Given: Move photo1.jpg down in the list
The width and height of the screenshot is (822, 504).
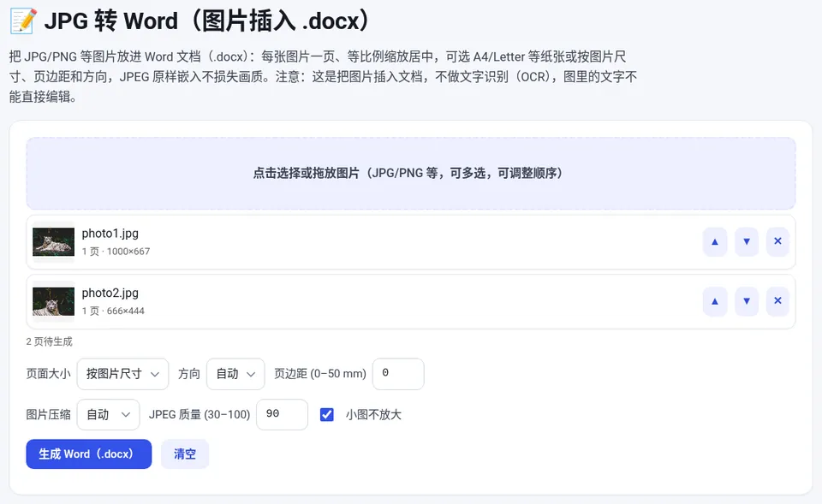Looking at the screenshot, I should pos(747,241).
